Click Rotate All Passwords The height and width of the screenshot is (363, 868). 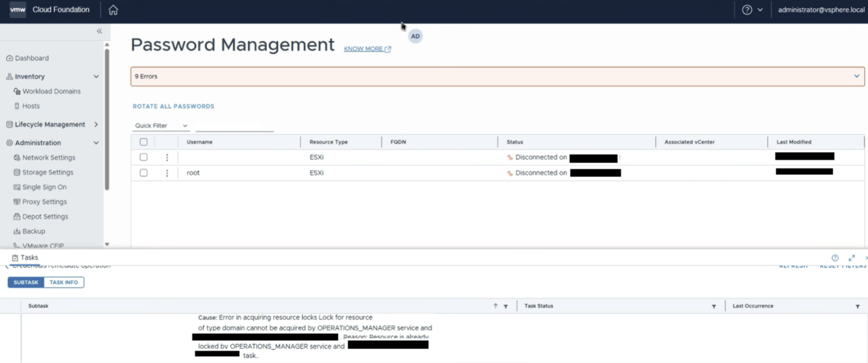174,106
